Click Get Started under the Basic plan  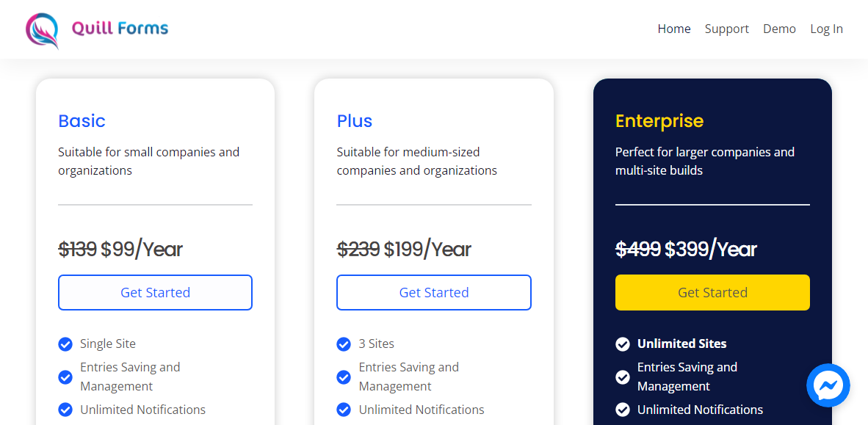click(x=155, y=292)
